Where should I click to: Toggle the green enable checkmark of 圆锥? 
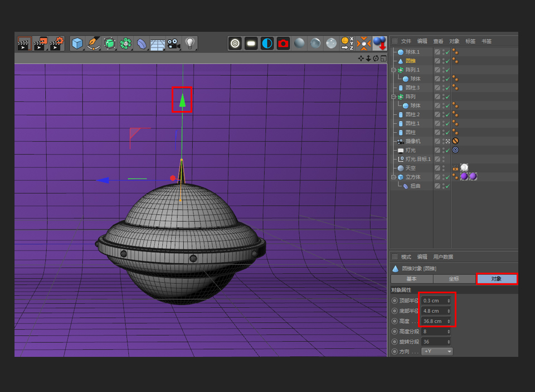point(448,61)
